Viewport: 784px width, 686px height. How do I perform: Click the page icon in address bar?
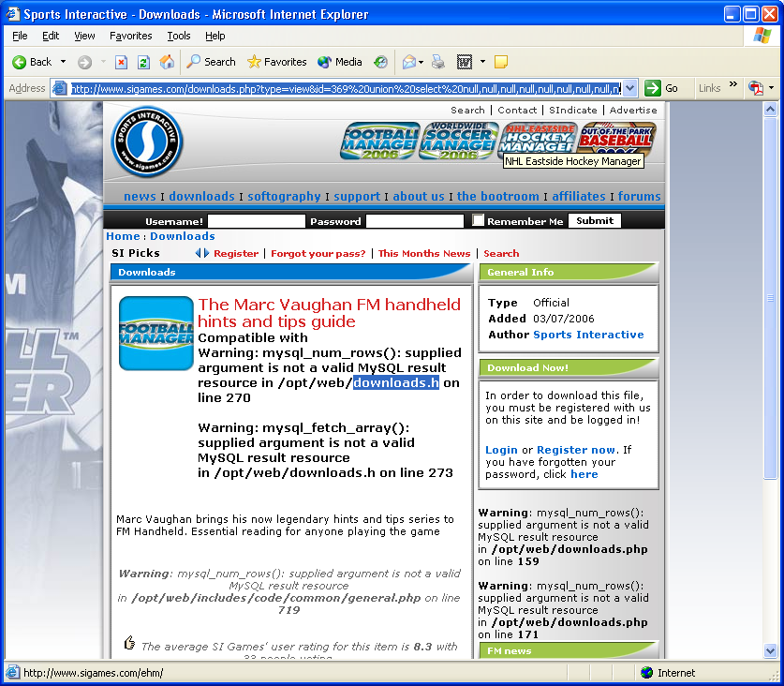point(60,89)
